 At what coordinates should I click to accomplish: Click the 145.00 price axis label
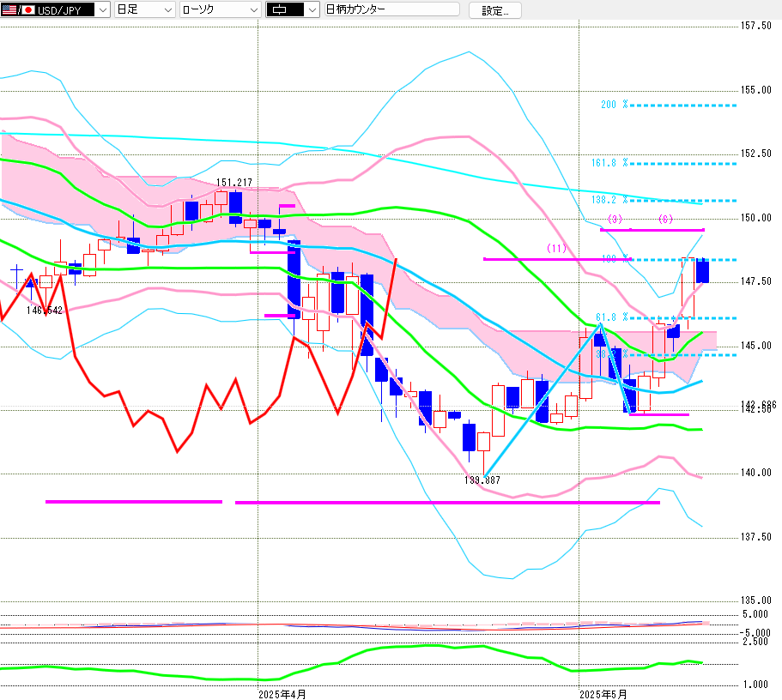click(x=756, y=346)
